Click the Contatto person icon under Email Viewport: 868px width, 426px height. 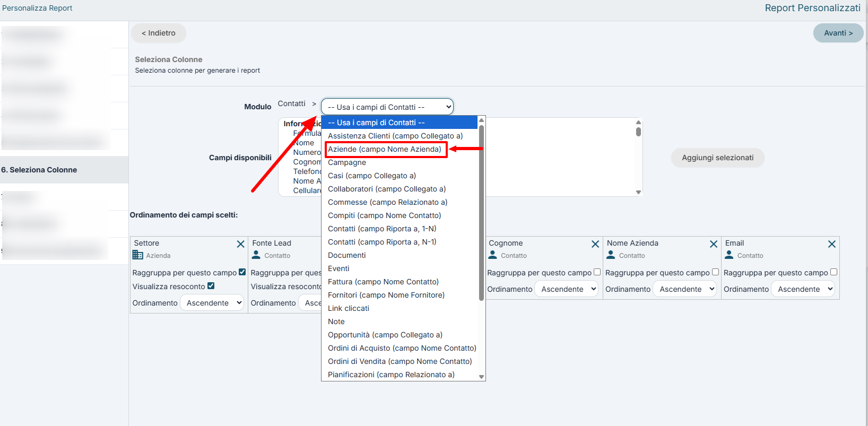point(730,255)
